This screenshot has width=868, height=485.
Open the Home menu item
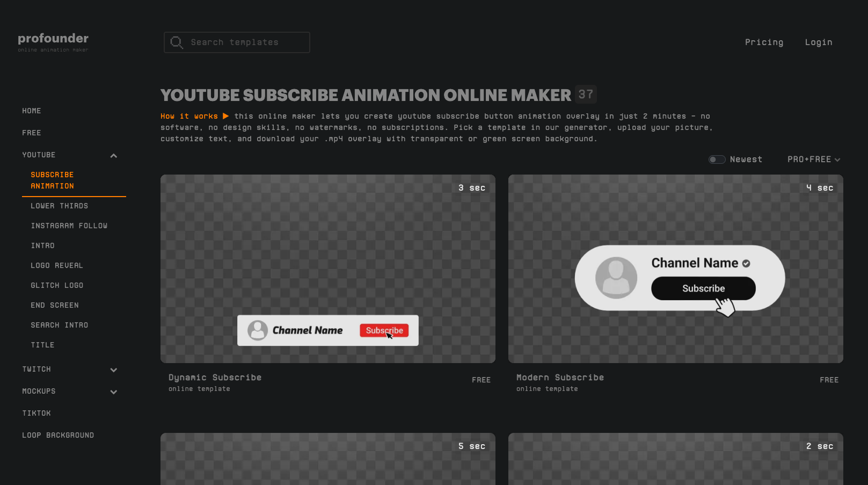(x=32, y=111)
